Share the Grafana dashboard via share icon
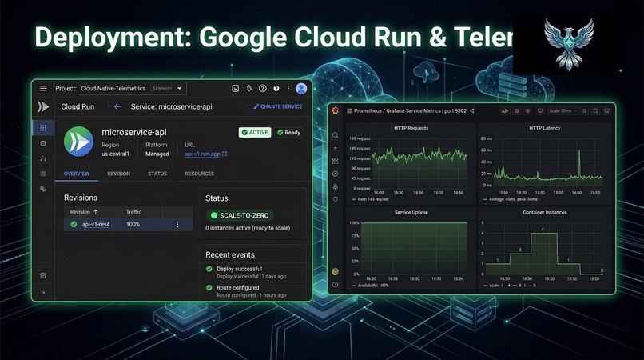644x360 pixels. tap(472, 110)
